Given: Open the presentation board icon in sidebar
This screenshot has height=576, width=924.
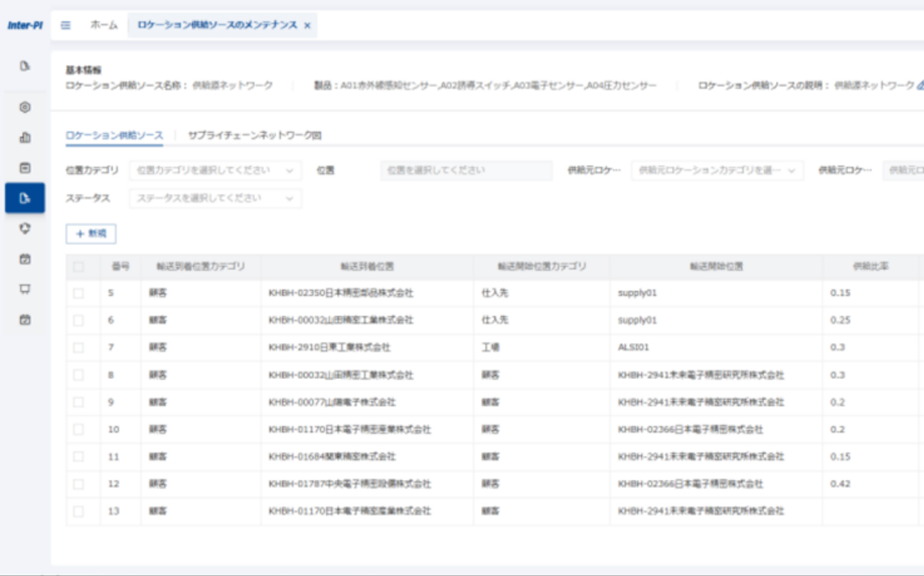Looking at the screenshot, I should [x=25, y=289].
